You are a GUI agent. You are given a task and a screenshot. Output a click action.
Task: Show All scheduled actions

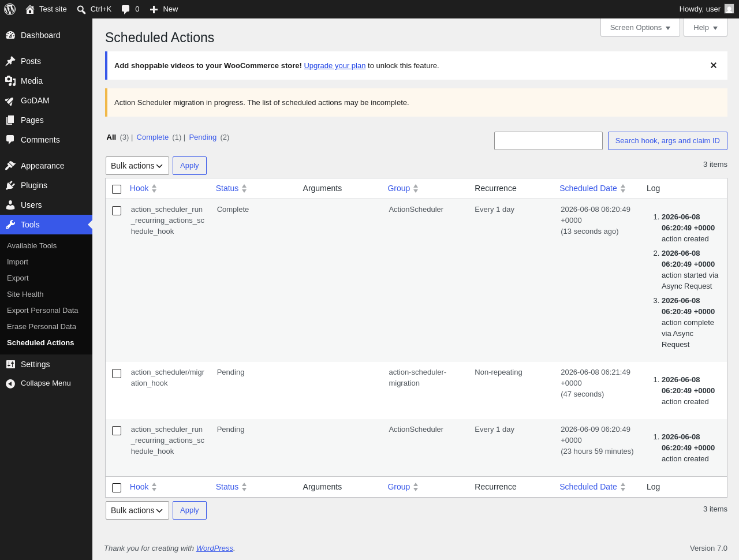[111, 137]
